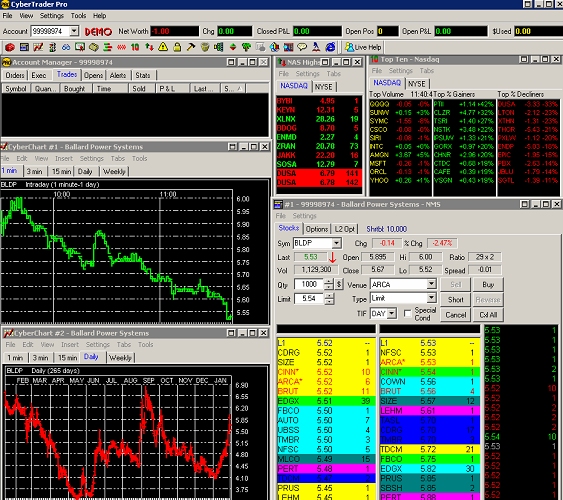Open the Sym symbol dropdown showing BLDP
Image resolution: width=563 pixels, height=500 pixels.
click(336, 243)
